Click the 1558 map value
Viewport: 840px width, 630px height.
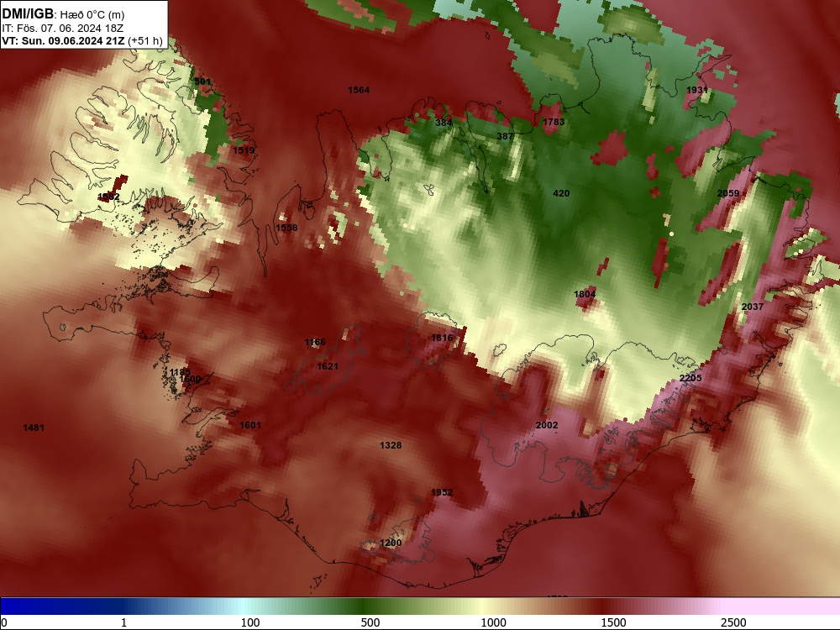[286, 228]
